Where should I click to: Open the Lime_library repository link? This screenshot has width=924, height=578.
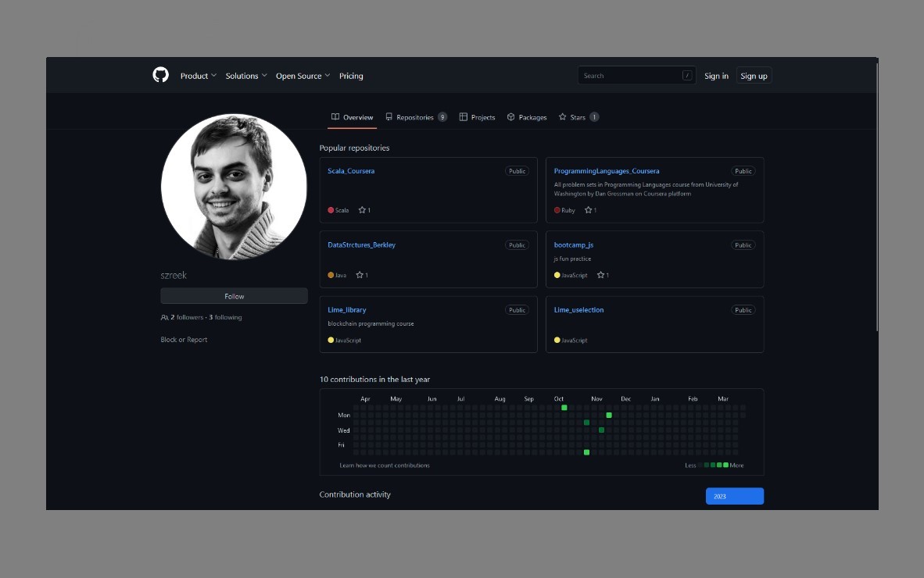pyautogui.click(x=346, y=310)
